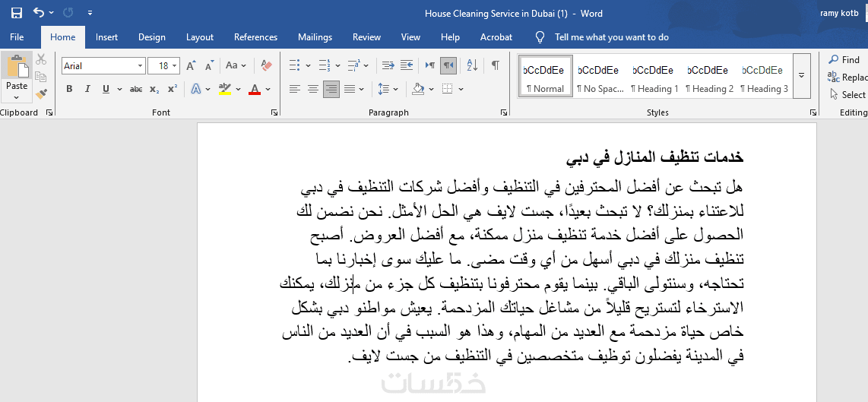868x402 pixels.
Task: Open the Customize Quick Access Toolbar dropdown
Action: [x=90, y=13]
